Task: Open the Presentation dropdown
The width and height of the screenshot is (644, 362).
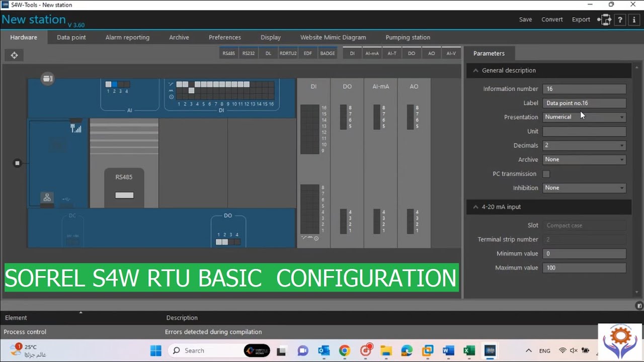Action: coord(584,117)
